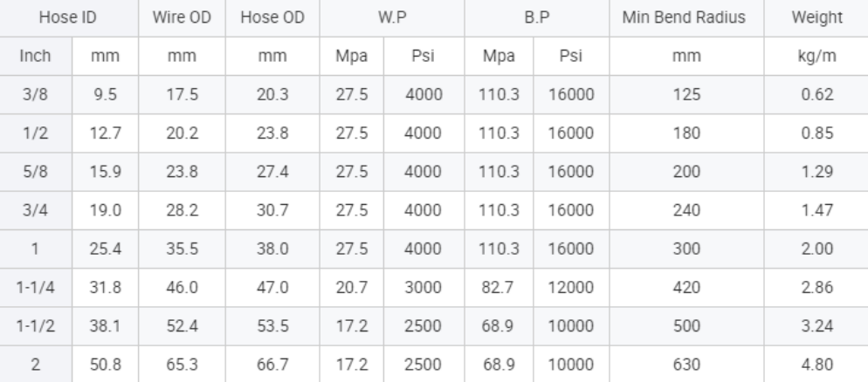Select the 4.80 weight value
Screen dimensions: 868x382
pos(816,365)
